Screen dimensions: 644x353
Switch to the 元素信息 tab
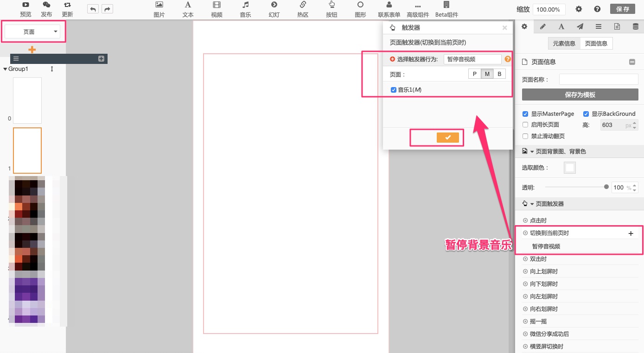click(x=564, y=44)
